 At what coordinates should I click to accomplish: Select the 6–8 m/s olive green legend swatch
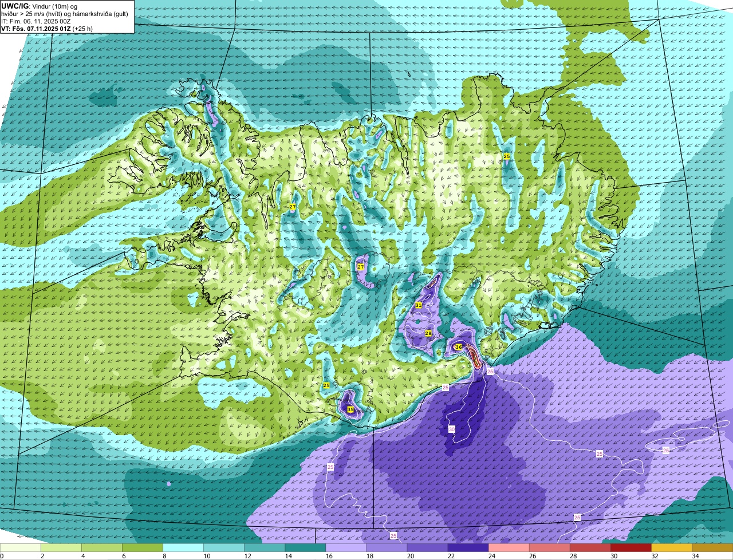tap(143, 548)
